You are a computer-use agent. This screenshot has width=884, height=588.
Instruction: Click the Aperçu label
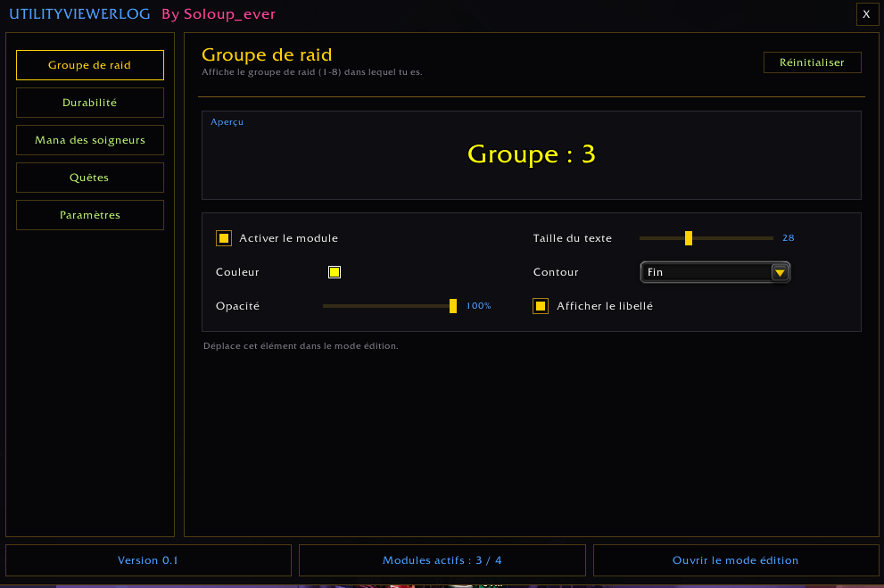(x=227, y=121)
